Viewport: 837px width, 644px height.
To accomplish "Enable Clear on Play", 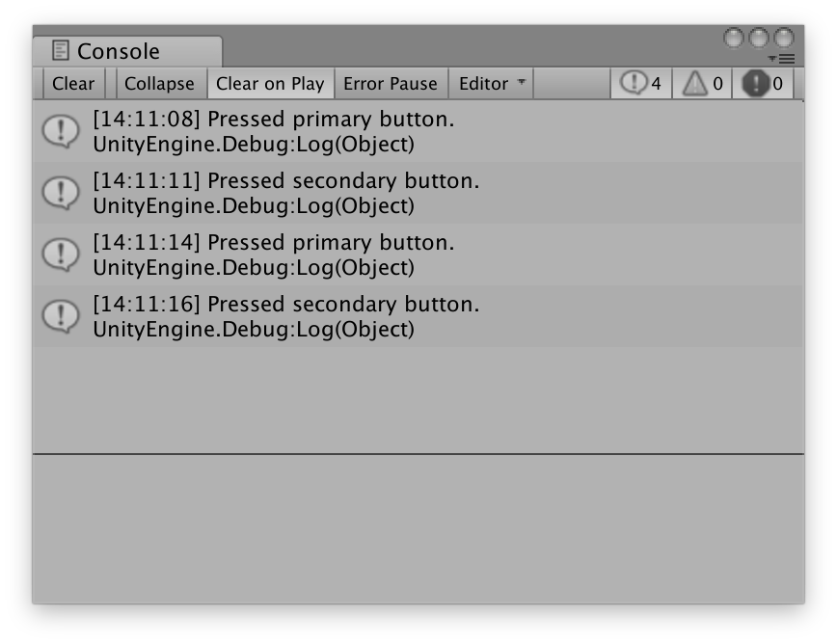I will tap(271, 84).
